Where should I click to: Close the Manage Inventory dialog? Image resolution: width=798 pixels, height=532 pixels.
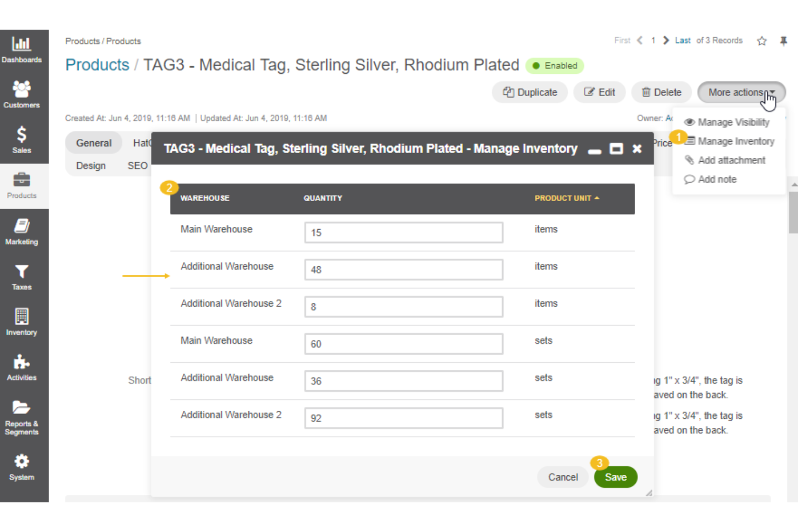coord(637,149)
